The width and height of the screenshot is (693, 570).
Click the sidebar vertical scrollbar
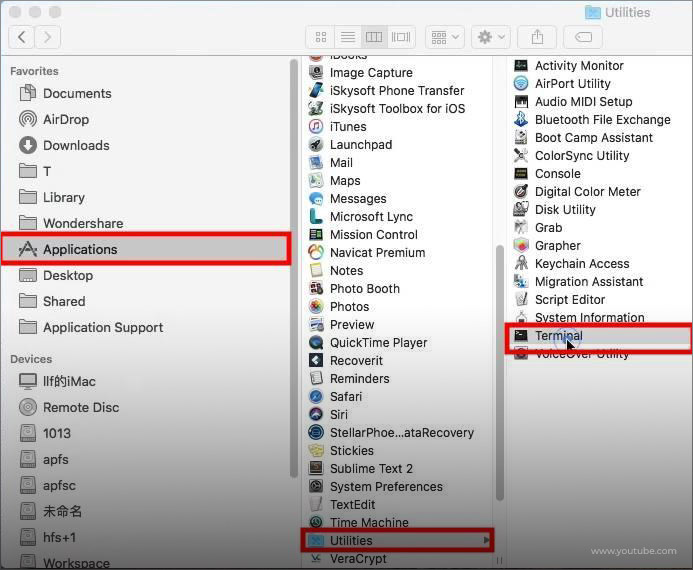(x=293, y=268)
